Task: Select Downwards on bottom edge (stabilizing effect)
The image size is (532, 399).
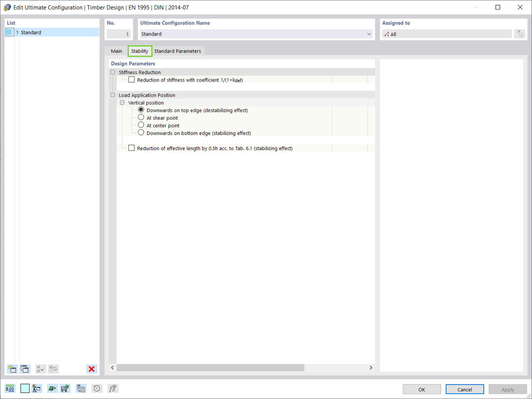Action: click(x=141, y=133)
